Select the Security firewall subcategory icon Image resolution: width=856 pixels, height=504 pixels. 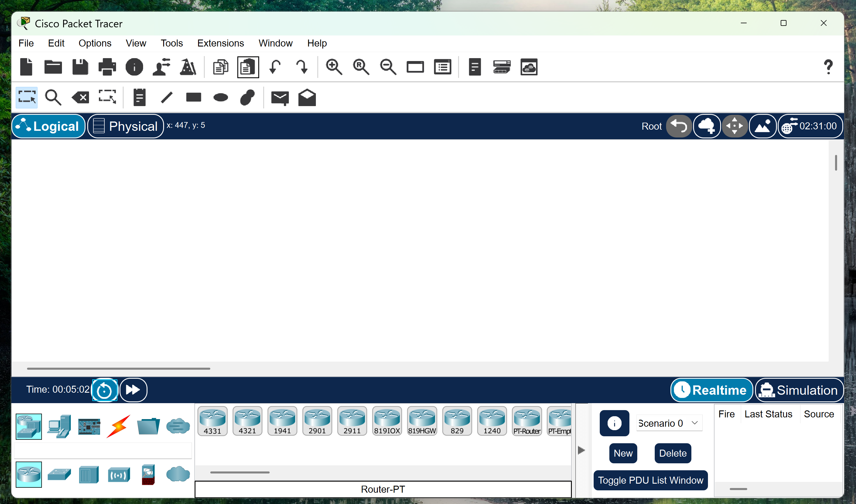pos(148,474)
